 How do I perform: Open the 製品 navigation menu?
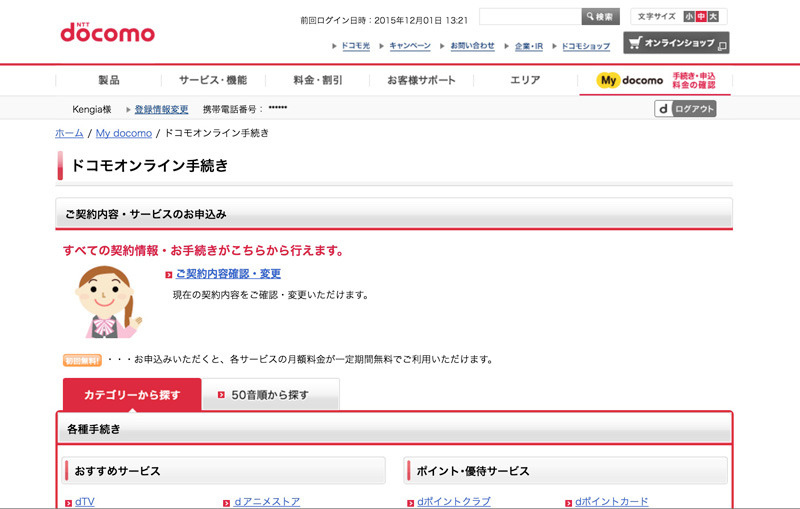click(109, 80)
